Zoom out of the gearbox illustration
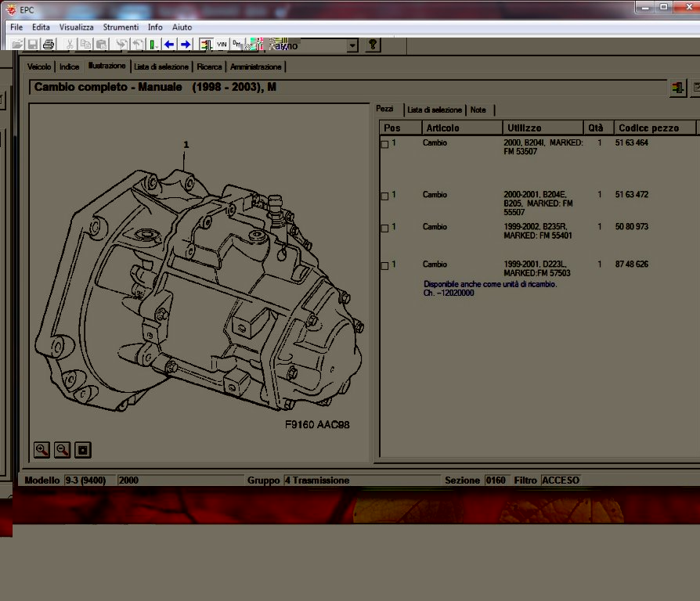This screenshot has height=601, width=700. click(x=62, y=450)
